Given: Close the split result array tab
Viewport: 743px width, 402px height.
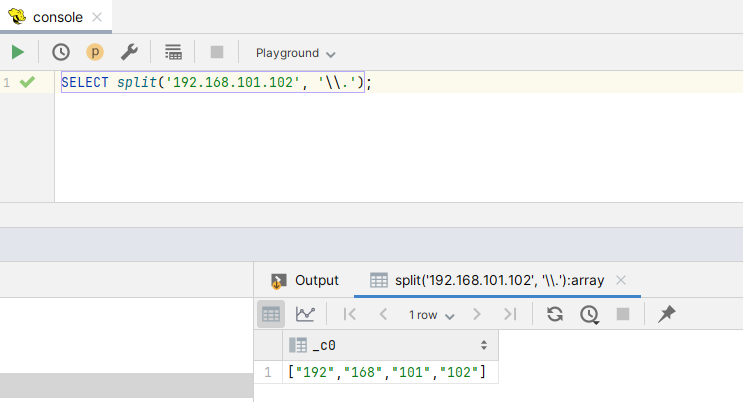Looking at the screenshot, I should (x=621, y=280).
